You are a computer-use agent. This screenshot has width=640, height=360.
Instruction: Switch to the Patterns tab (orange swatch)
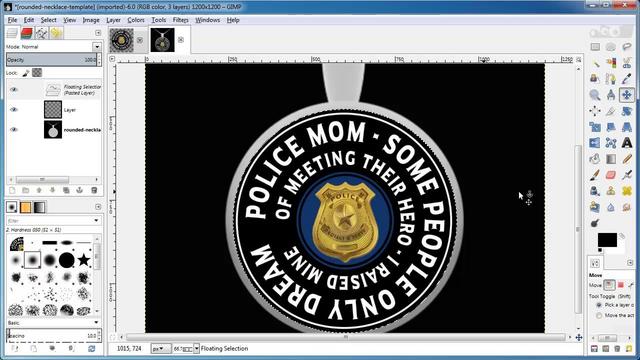(25, 207)
